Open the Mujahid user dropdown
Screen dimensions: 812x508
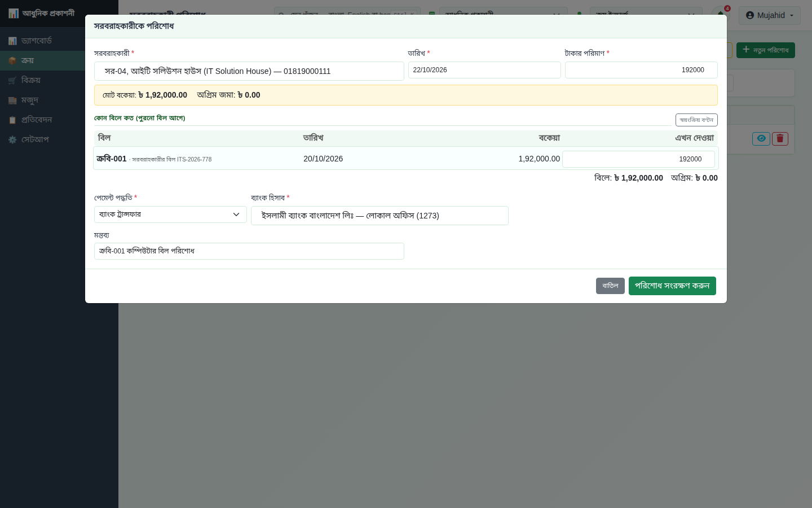tap(769, 15)
